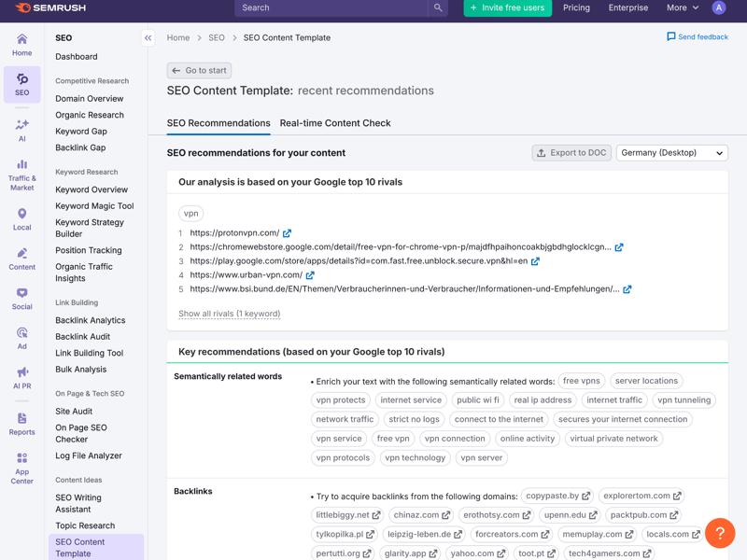This screenshot has width=747, height=560.
Task: Collapse the SEO sidebar menu
Action: click(x=148, y=38)
